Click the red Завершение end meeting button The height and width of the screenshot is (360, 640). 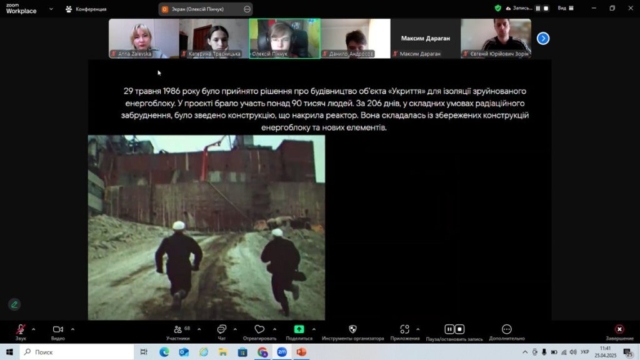(x=619, y=329)
